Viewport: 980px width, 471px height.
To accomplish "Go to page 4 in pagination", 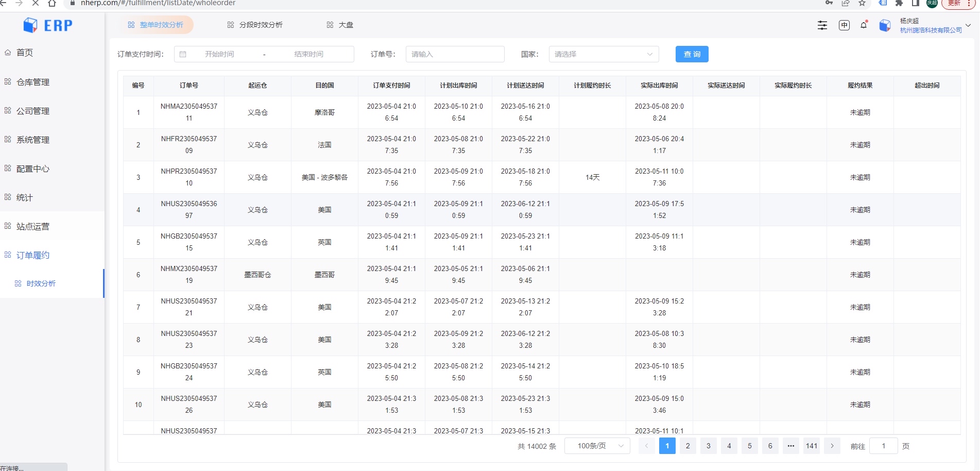I will click(729, 446).
